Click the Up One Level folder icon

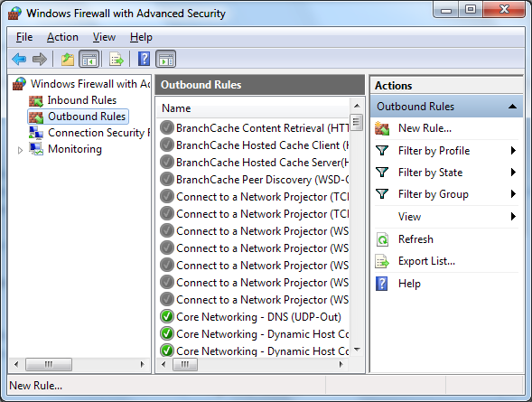coord(68,59)
